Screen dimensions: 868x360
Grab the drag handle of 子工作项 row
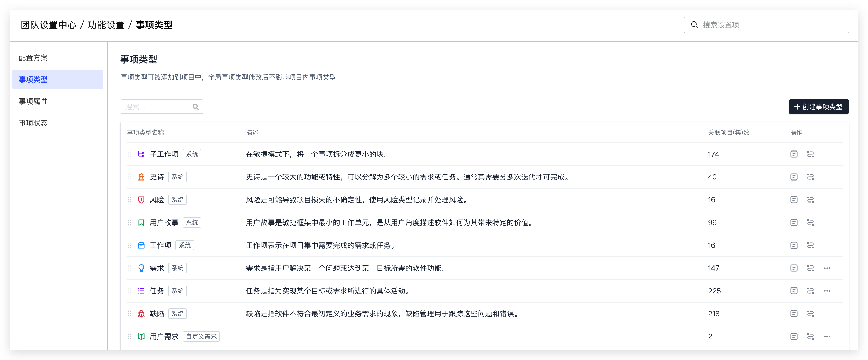coord(130,154)
